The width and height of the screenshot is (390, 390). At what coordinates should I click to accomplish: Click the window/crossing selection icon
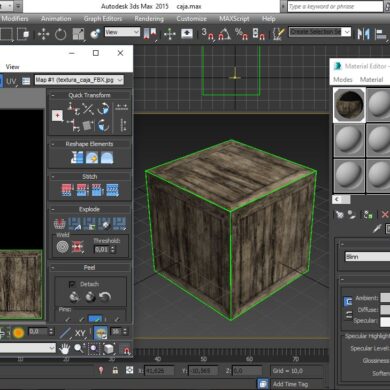tap(23, 34)
